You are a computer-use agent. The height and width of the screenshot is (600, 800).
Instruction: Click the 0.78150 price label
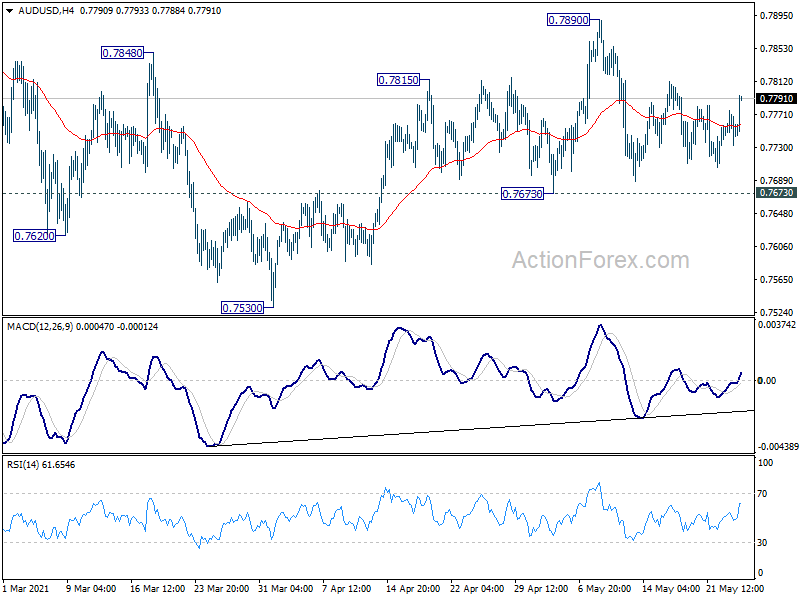[398, 80]
